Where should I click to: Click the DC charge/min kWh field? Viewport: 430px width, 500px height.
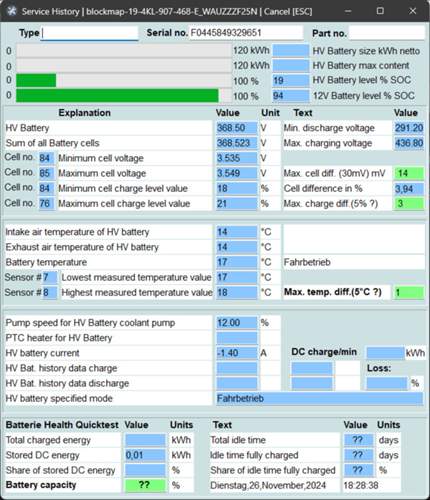[x=385, y=353]
